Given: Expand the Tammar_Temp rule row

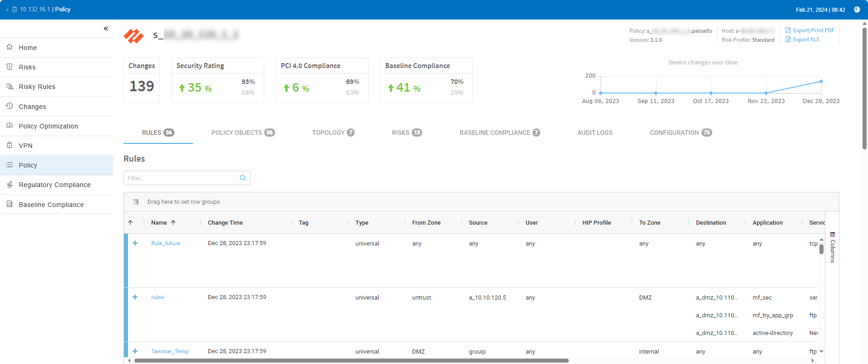Looking at the screenshot, I should click(135, 351).
